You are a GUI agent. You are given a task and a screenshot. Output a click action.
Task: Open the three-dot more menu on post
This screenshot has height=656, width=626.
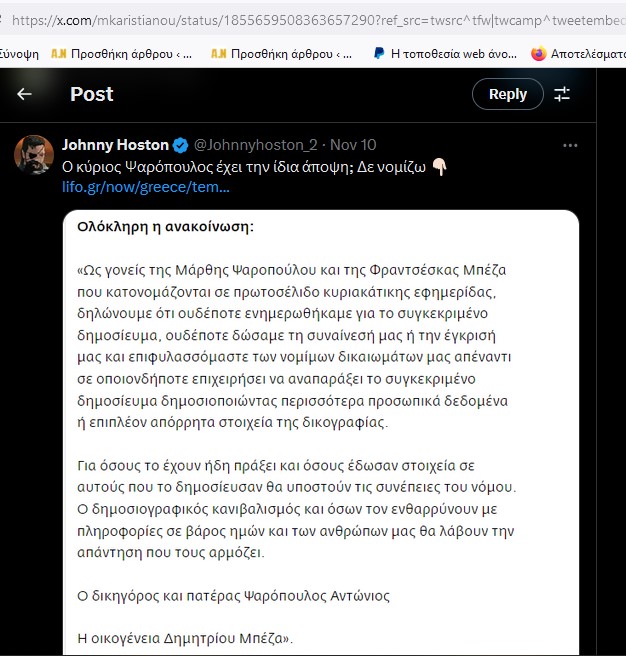pos(570,146)
